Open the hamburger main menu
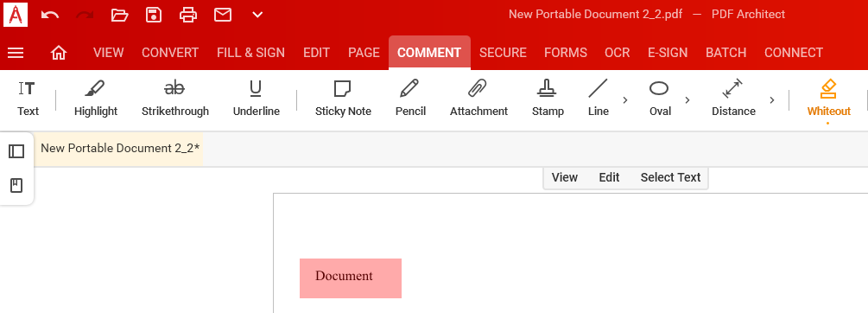868x313 pixels. click(x=16, y=53)
